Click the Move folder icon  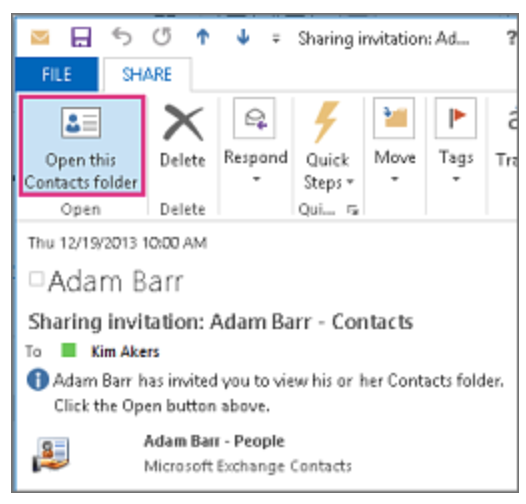coord(394,118)
